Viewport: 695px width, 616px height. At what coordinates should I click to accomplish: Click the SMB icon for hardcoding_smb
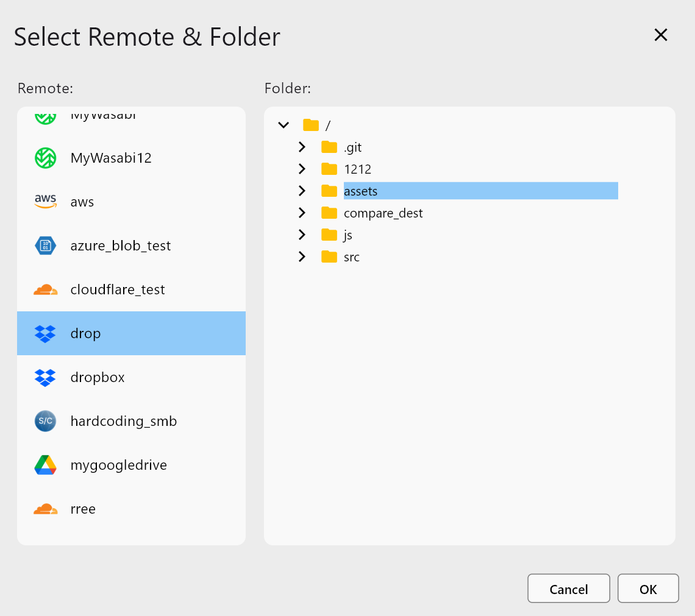46,420
